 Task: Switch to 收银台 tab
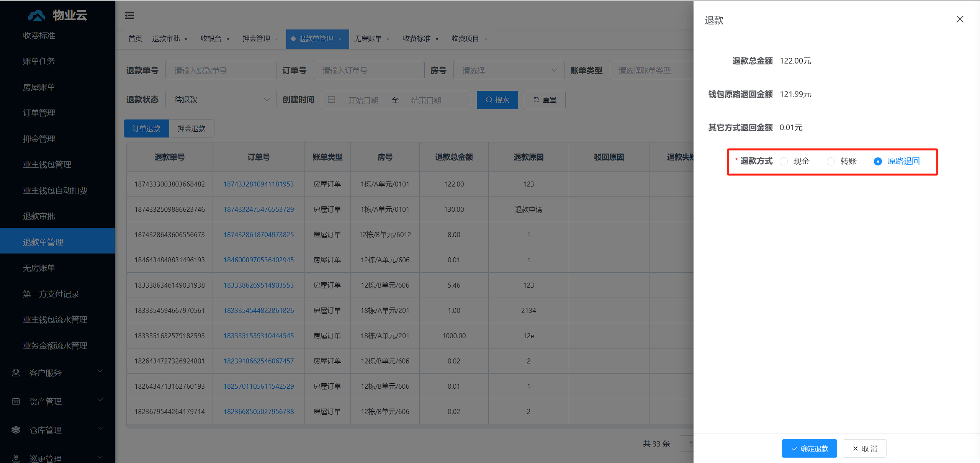tap(211, 39)
